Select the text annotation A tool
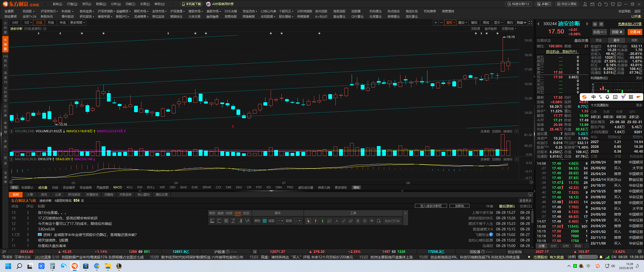This screenshot has height=272, width=644. 337,221
